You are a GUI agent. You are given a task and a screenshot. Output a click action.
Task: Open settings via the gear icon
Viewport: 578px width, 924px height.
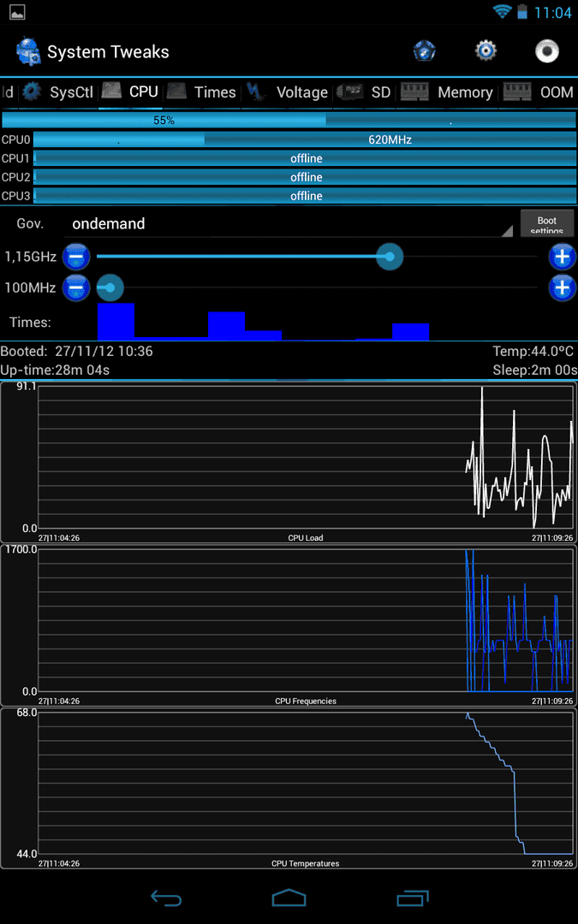[x=486, y=51]
